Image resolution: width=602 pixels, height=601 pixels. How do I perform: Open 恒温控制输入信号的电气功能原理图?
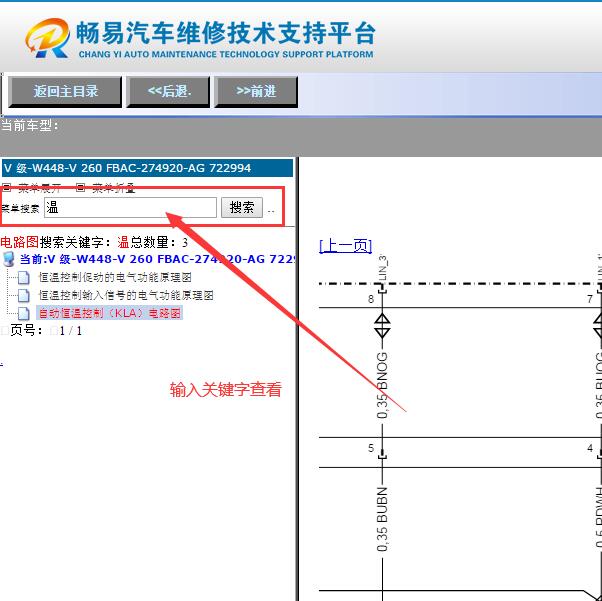click(x=126, y=295)
